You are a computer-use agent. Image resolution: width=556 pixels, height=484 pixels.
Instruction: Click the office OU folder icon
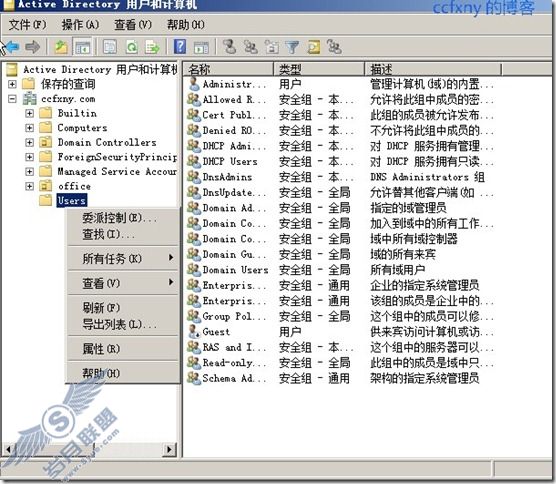tap(45, 185)
